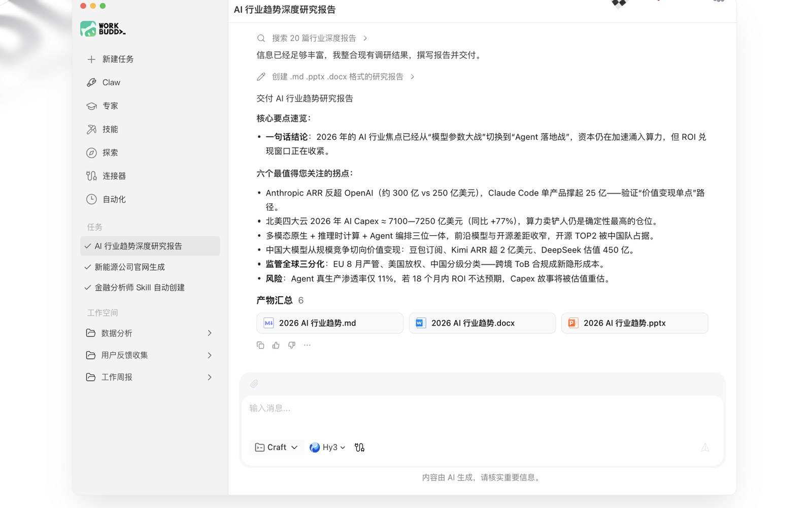Image resolution: width=812 pixels, height=508 pixels.
Task: Click the 数据分析 folder icon
Action: 91,333
